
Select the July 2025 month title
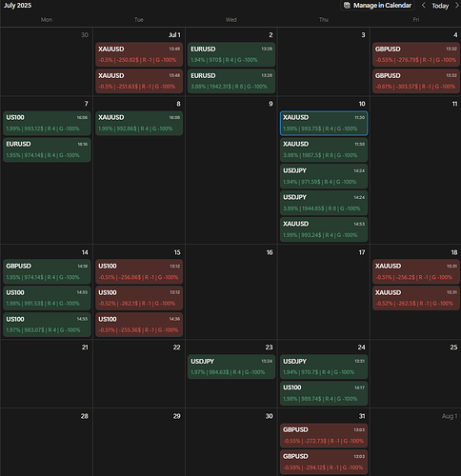point(17,6)
